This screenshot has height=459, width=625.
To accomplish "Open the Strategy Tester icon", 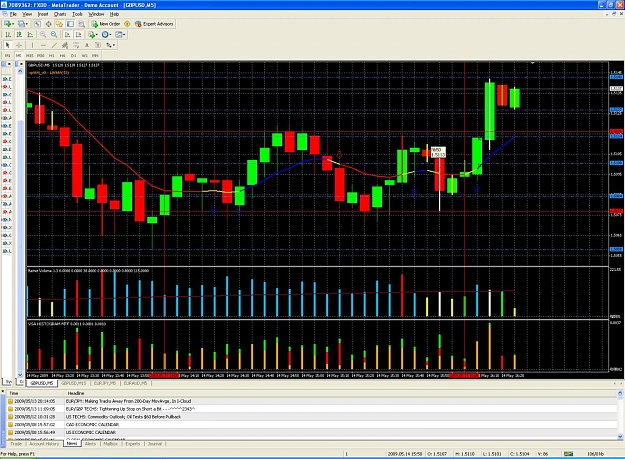I will click(x=81, y=24).
